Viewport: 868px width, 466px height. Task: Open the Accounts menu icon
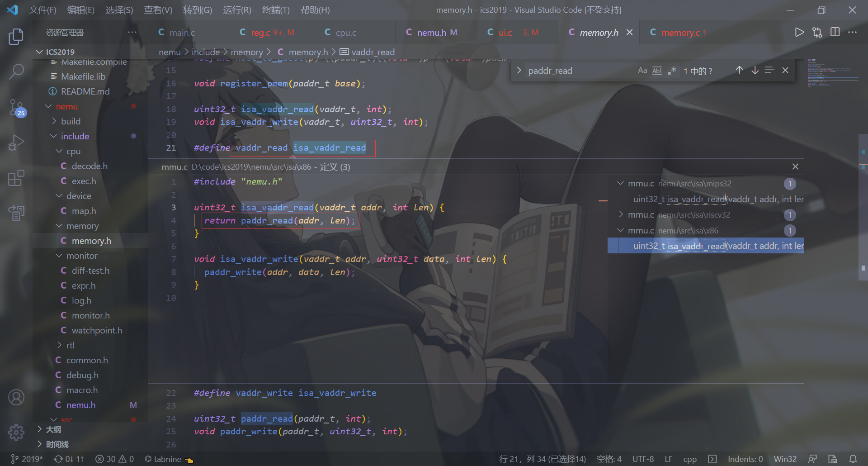point(16,397)
